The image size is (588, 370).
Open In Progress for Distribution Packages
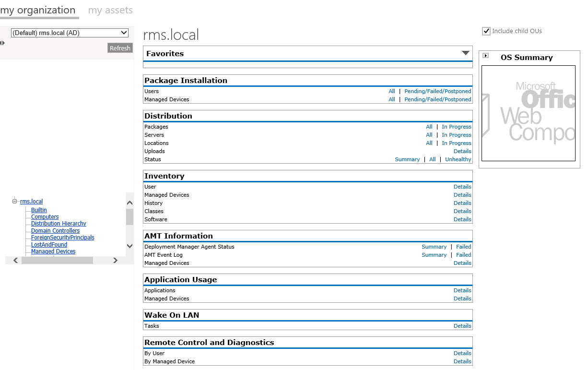pos(457,127)
